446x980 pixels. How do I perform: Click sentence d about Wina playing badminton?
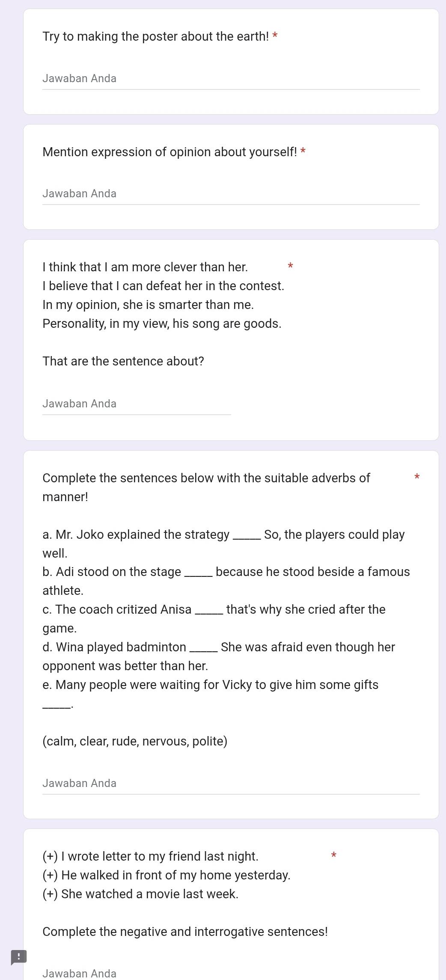[x=219, y=656]
